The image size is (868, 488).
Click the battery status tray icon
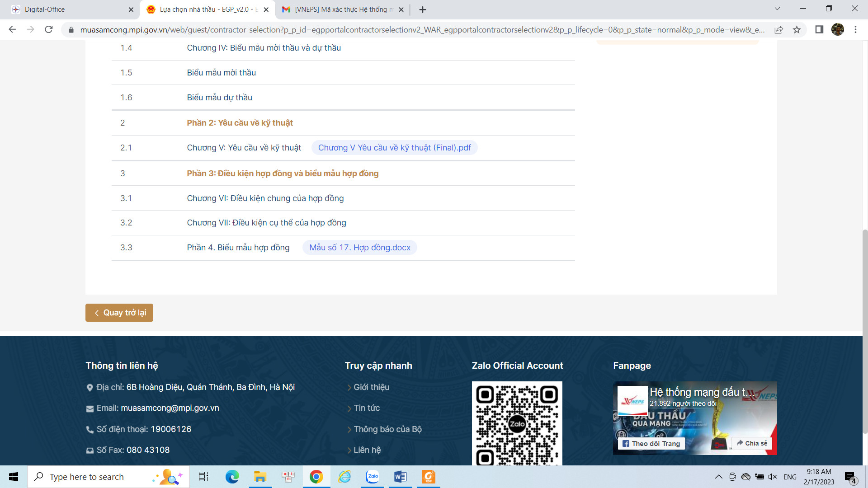pyautogui.click(x=759, y=477)
